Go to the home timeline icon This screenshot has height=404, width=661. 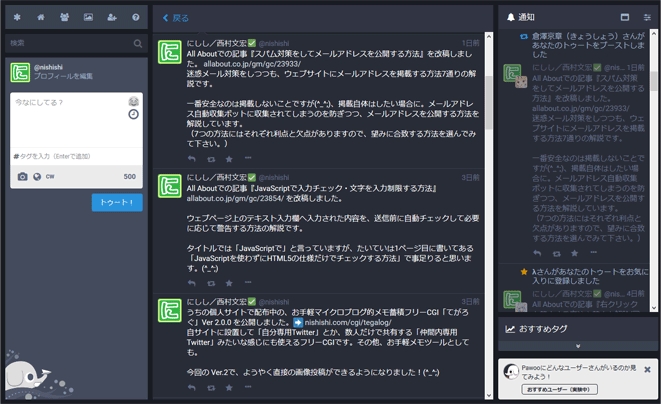pyautogui.click(x=41, y=17)
